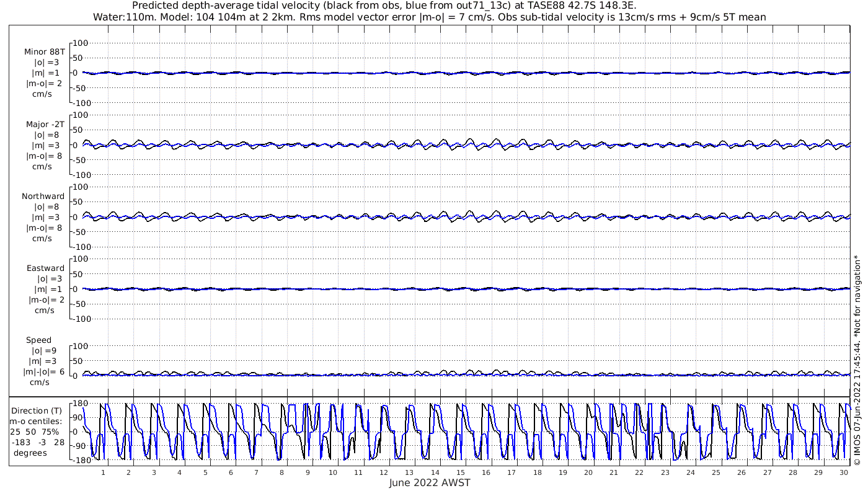The width and height of the screenshot is (868, 496).
Task: Click '|m-o|= 8' under Major -2T
Action: coord(44,156)
